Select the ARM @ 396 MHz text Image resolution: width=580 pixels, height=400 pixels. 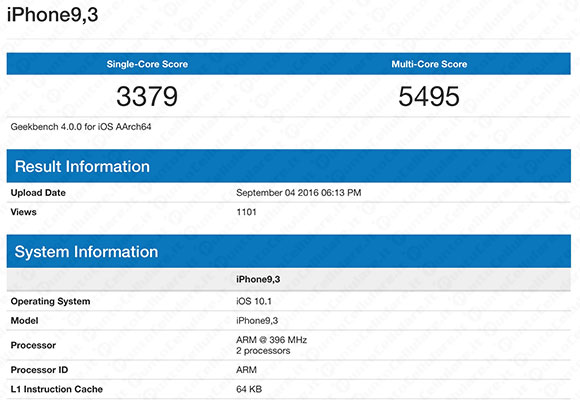[x=272, y=340]
